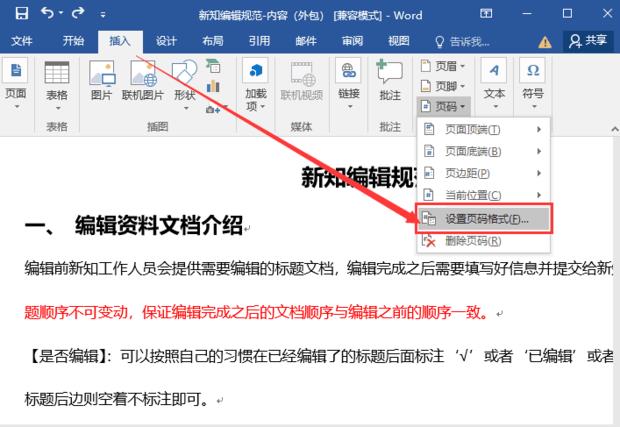Select 设置页码格式 menu entry

click(x=485, y=218)
